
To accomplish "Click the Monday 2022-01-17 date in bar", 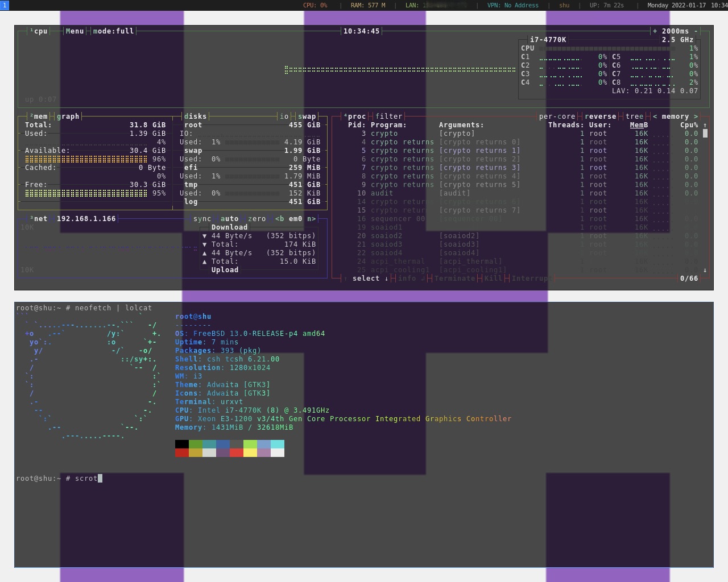I will point(677,5).
